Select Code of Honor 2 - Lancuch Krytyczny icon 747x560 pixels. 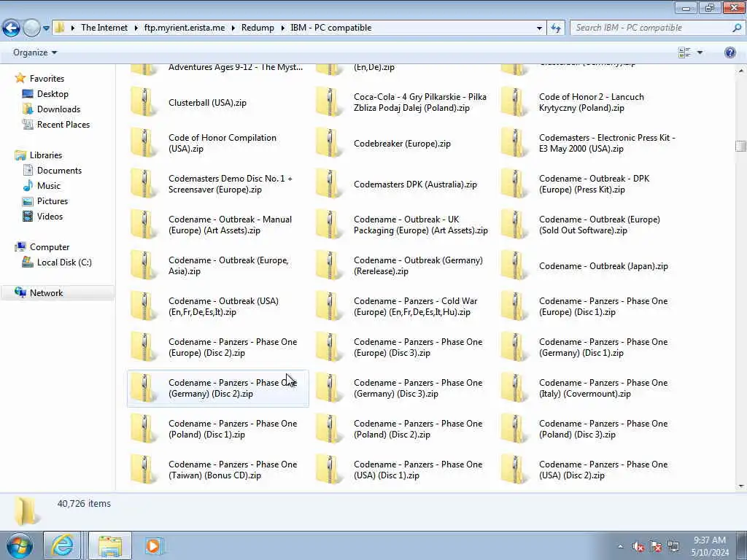coord(514,102)
